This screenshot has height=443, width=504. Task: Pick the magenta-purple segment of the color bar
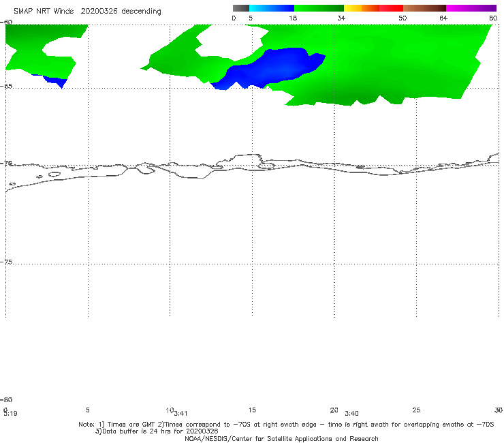pos(471,8)
